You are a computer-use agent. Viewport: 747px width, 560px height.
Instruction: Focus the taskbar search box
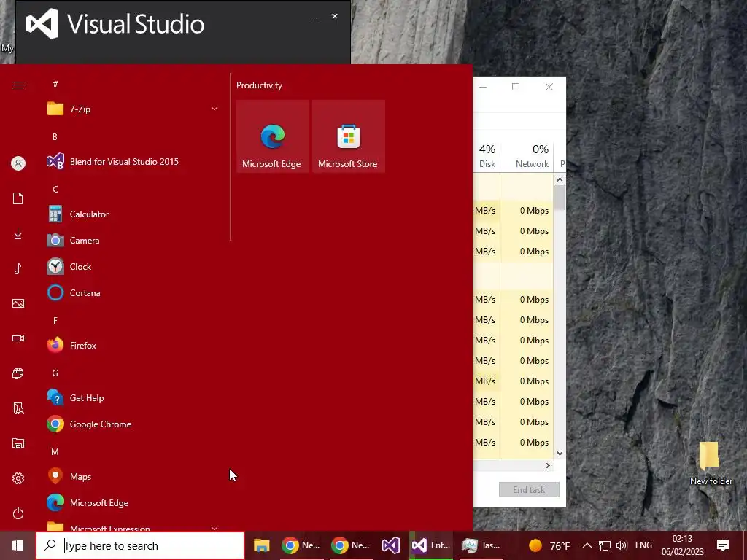tap(140, 545)
